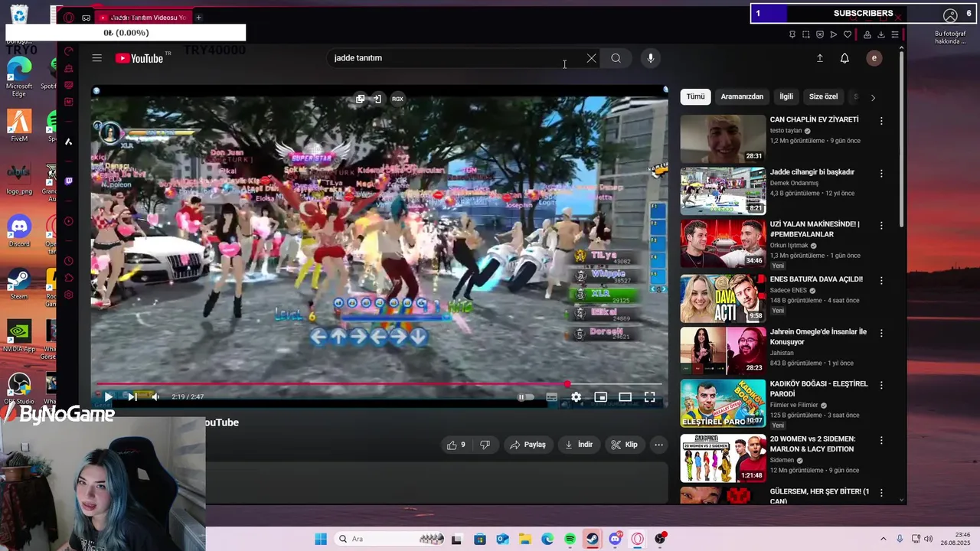Open CAN CHAPLIN EV ZİYARETİ video thumbnail

click(723, 139)
